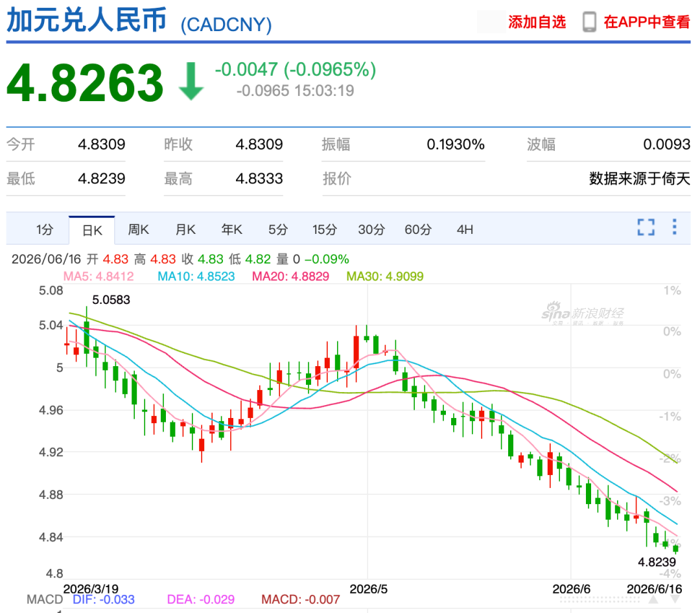Click the 2026/06/16 date in chart header

tap(47, 259)
